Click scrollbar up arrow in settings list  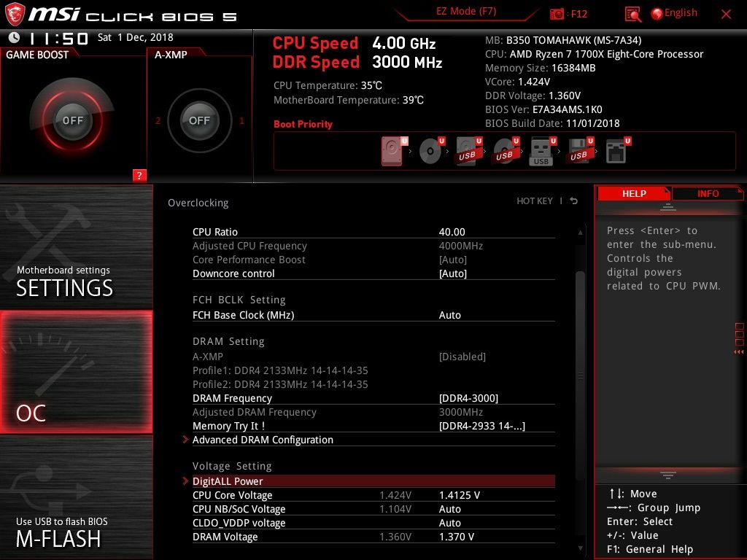pos(580,233)
